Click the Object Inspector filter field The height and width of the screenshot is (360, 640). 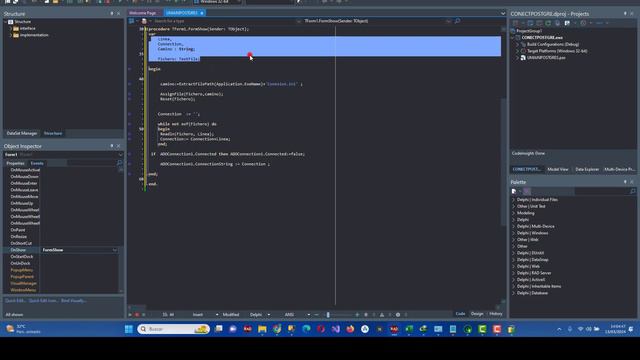click(x=92, y=163)
